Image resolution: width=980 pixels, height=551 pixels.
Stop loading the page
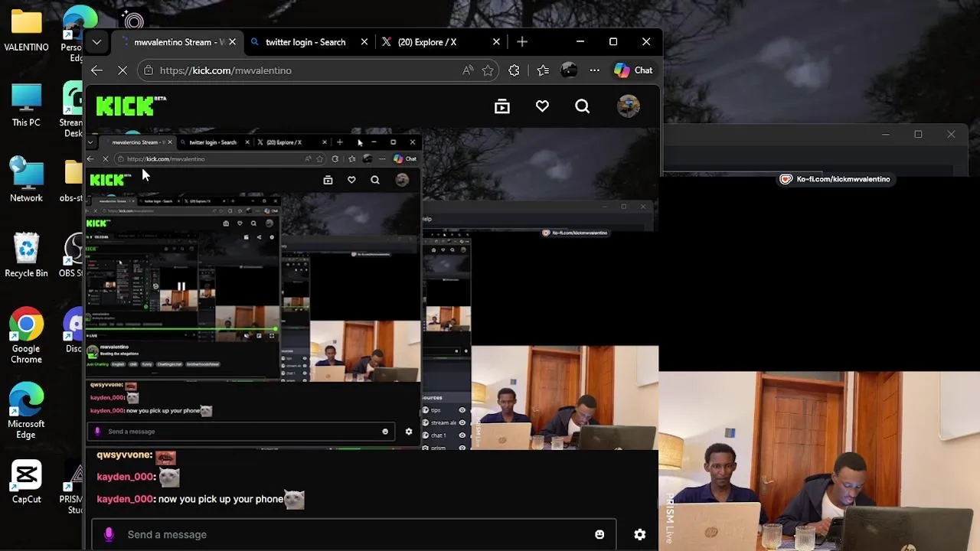tap(122, 70)
